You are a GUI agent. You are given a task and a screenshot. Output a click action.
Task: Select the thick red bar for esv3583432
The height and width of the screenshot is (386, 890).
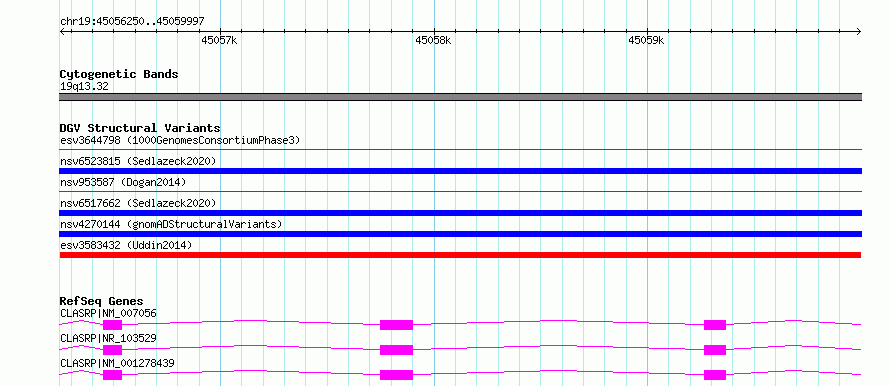point(460,255)
